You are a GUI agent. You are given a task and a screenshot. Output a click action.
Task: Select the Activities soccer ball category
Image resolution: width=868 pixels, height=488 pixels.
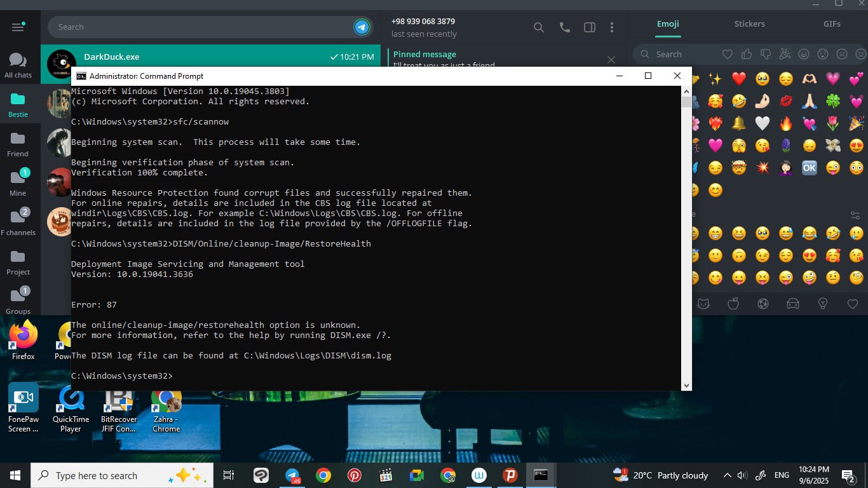763,304
